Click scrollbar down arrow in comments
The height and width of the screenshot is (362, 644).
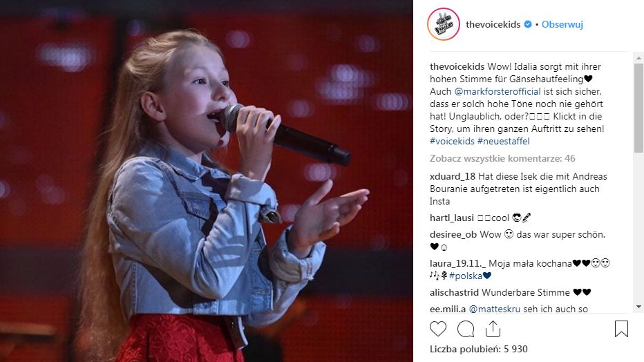[638, 307]
